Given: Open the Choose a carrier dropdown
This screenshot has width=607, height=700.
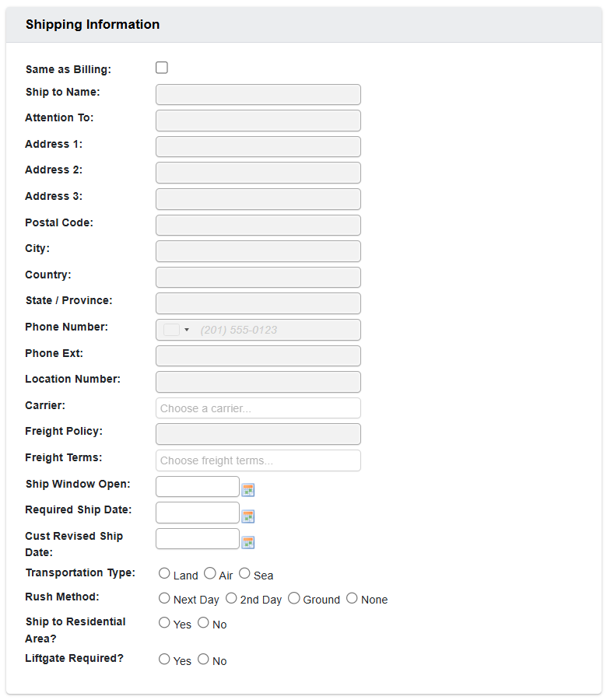Looking at the screenshot, I should 258,408.
